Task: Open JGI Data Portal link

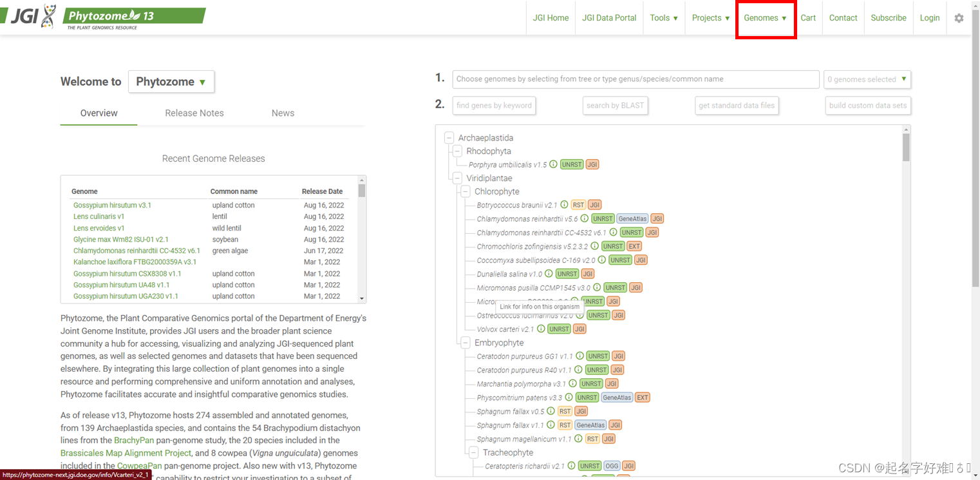Action: pyautogui.click(x=609, y=18)
